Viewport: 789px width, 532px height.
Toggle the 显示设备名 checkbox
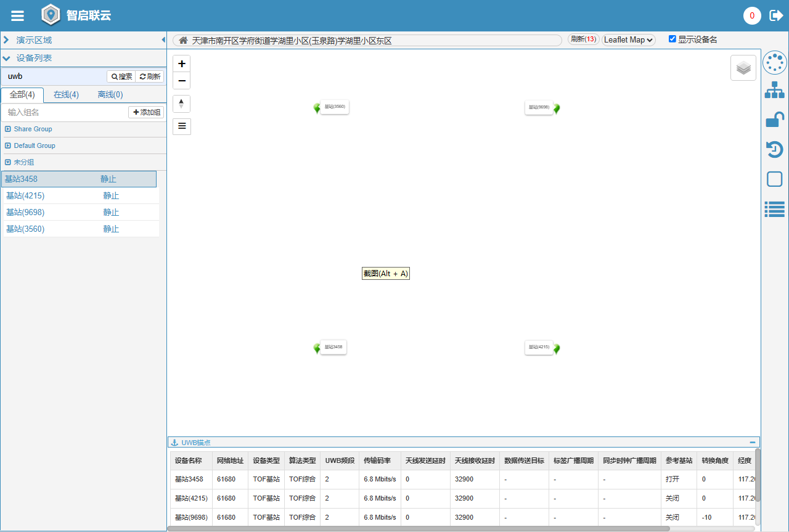tap(672, 39)
